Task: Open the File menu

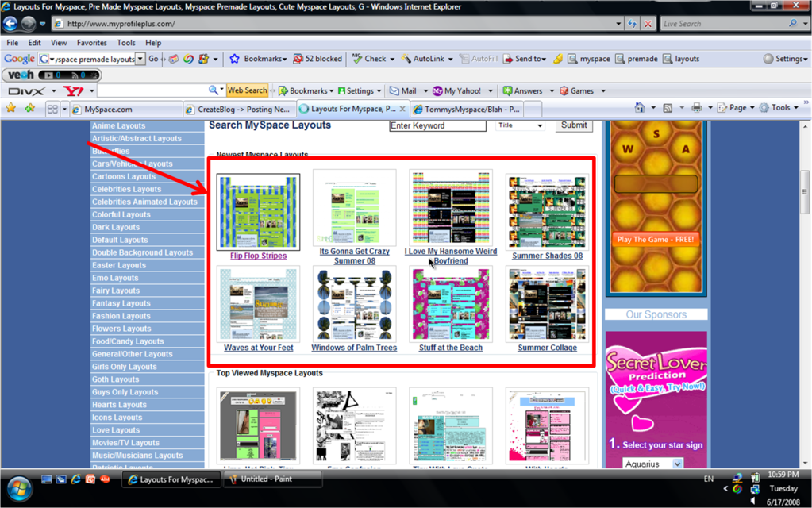Action: coord(13,43)
